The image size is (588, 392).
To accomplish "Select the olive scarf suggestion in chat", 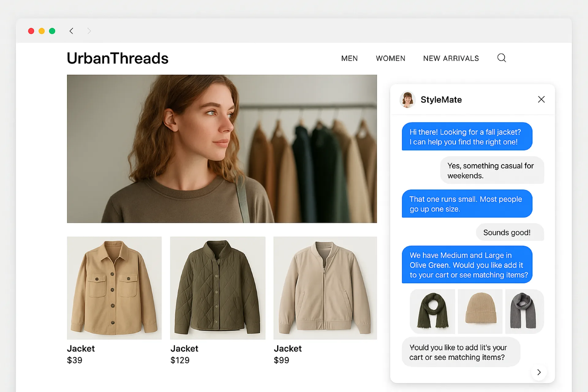I will point(432,311).
